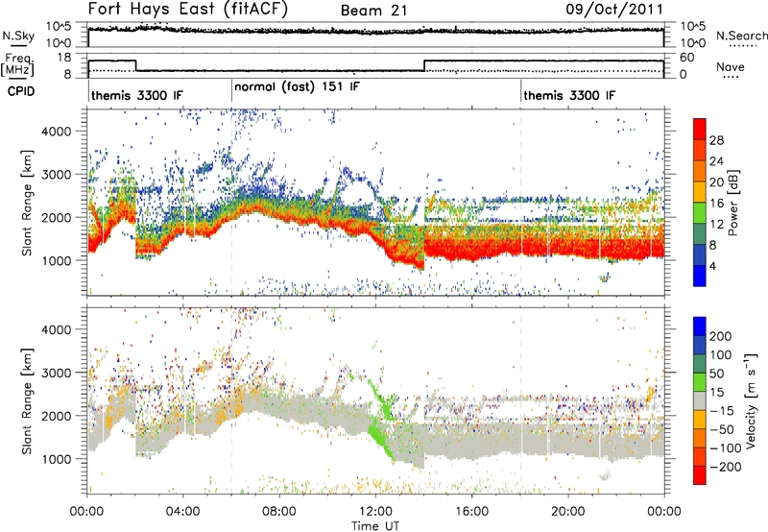
Task: Pick the light green 12–16 dB Power segment
Action: pos(700,213)
